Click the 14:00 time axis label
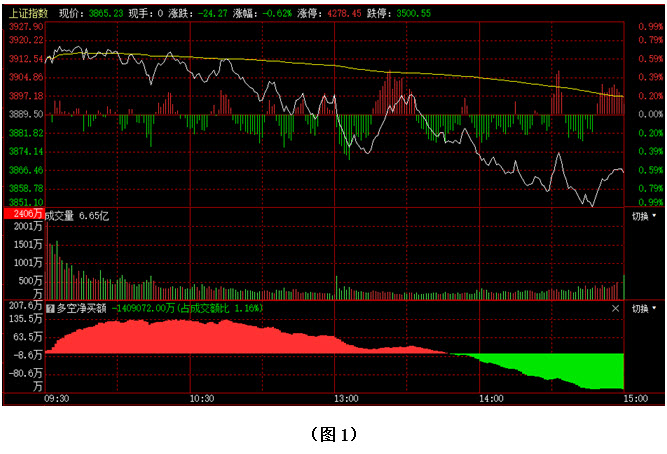Viewport: 667px width, 454px height. [490, 398]
